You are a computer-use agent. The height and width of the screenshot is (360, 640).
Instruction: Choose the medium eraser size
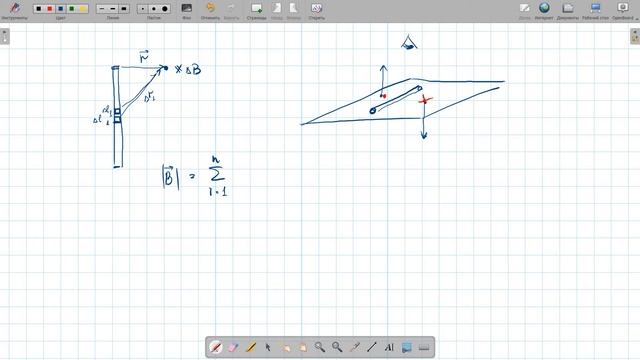[x=154, y=9]
